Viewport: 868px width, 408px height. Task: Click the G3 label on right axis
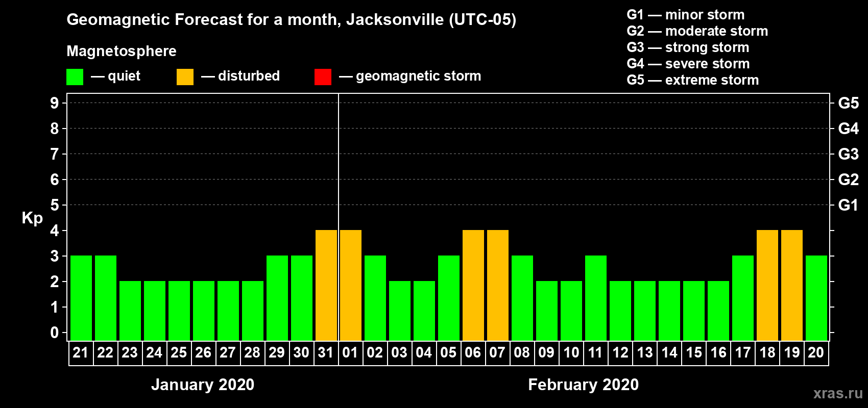point(848,154)
